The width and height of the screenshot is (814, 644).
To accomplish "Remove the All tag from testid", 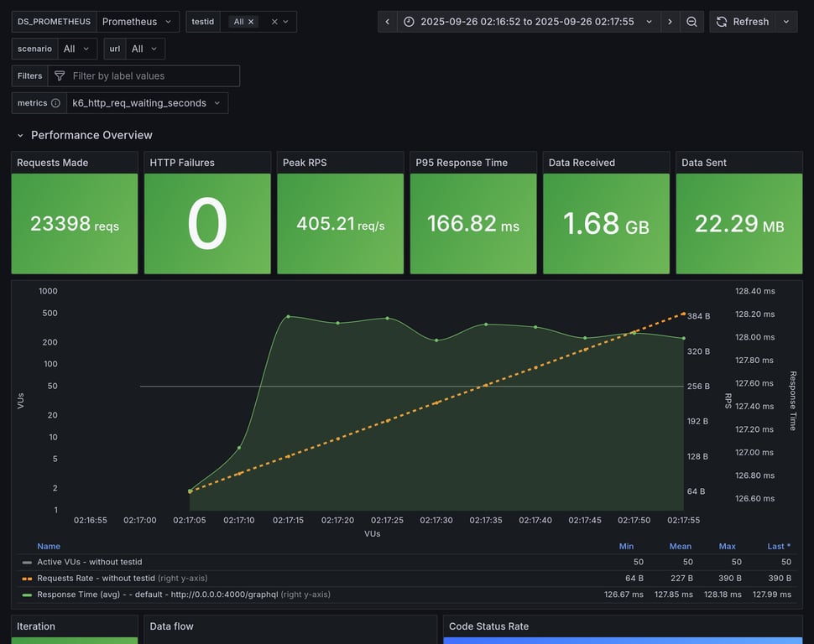I will pos(251,22).
